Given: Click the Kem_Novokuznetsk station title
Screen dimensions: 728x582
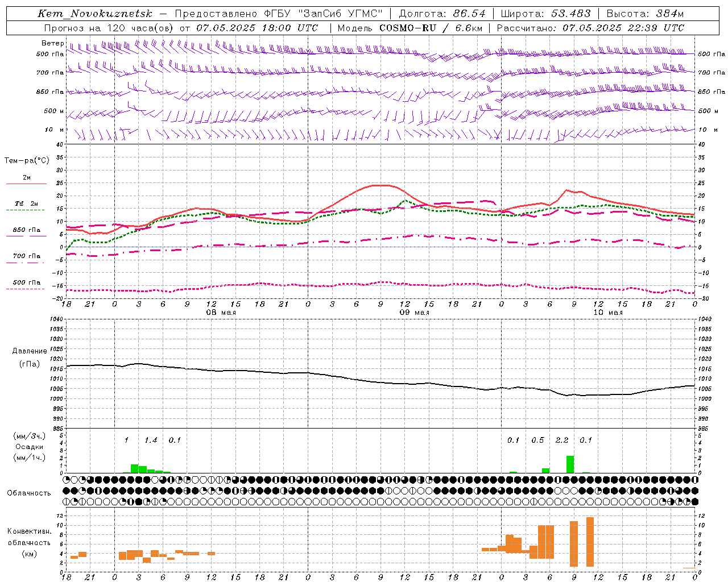Looking at the screenshot, I should [95, 14].
